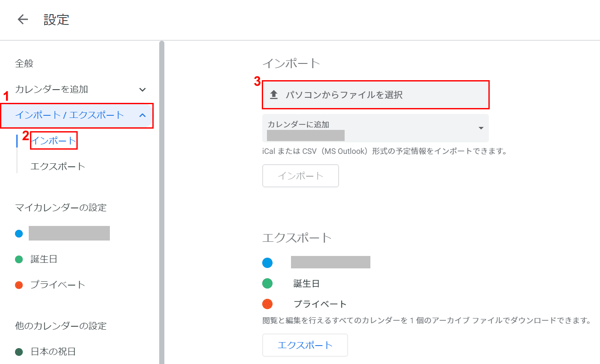Screen dimensions: 600x364
Task: Click the インポート section heading
Action: 291,63
